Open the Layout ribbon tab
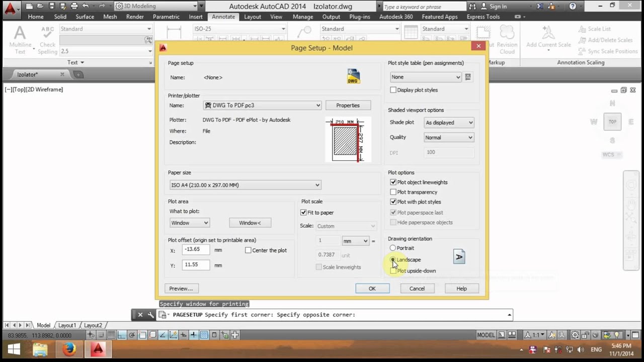The height and width of the screenshot is (362, 644). (x=253, y=17)
